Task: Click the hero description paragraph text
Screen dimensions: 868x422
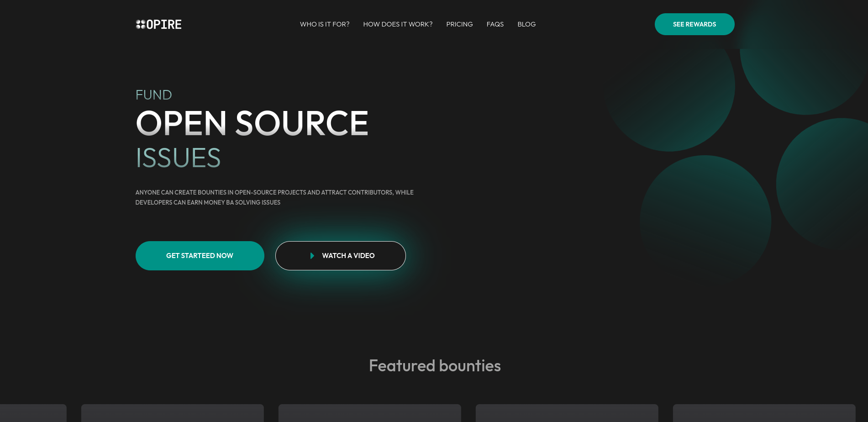Action: coord(274,197)
